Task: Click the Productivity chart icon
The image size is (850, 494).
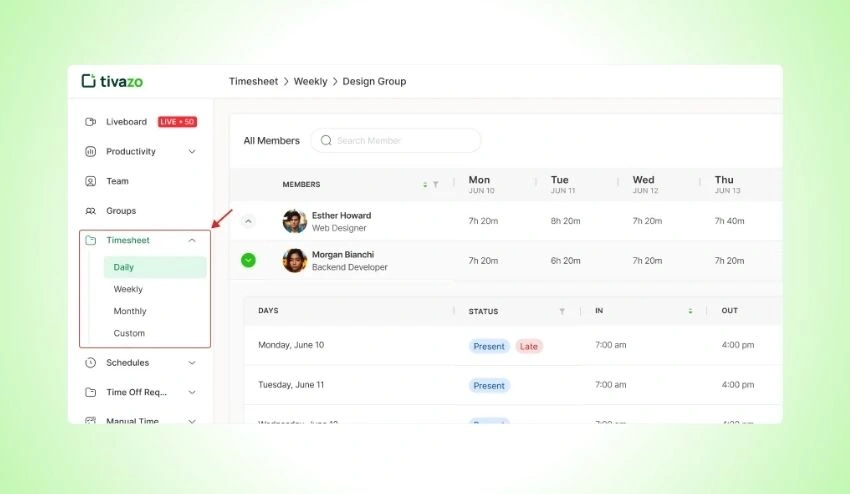Action: coord(91,151)
